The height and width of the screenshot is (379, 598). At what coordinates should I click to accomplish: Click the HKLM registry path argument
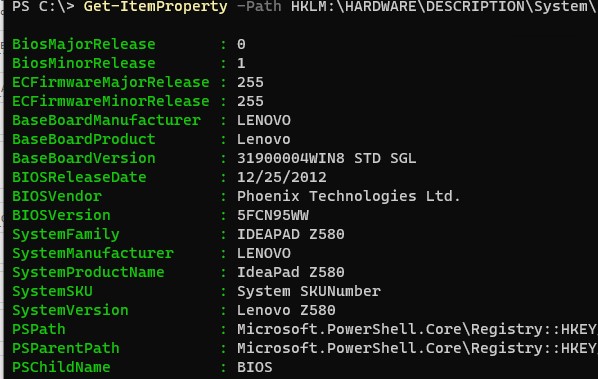tap(444, 6)
